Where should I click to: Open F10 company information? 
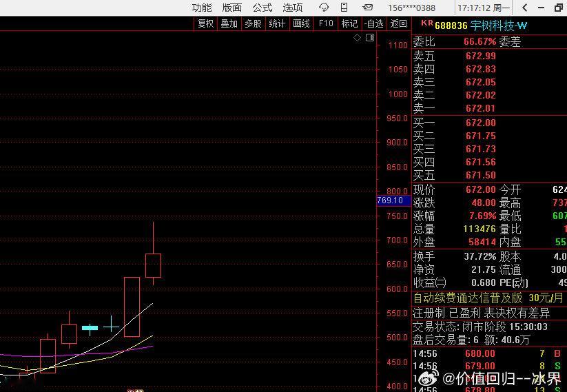tap(325, 24)
